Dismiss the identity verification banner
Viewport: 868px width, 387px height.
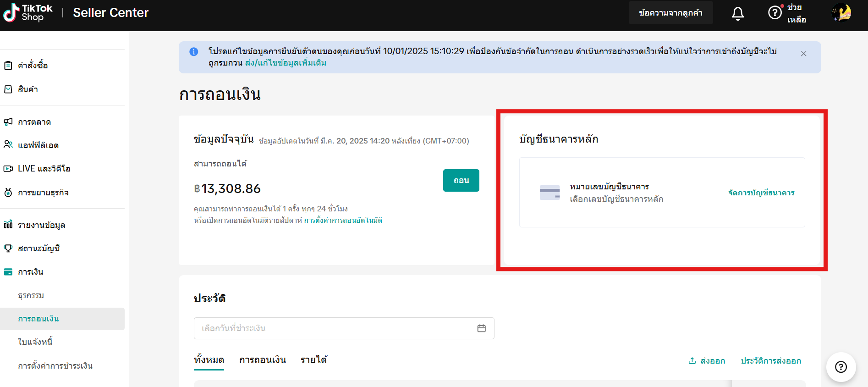803,54
